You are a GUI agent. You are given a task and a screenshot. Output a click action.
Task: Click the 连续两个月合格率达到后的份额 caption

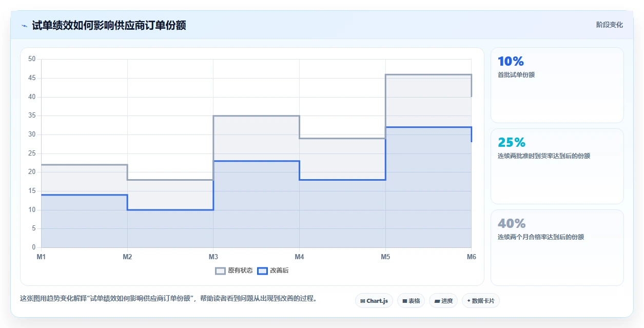coord(541,237)
